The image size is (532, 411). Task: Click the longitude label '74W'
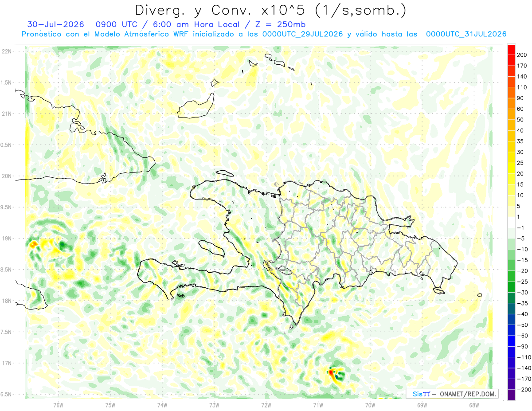(x=162, y=405)
